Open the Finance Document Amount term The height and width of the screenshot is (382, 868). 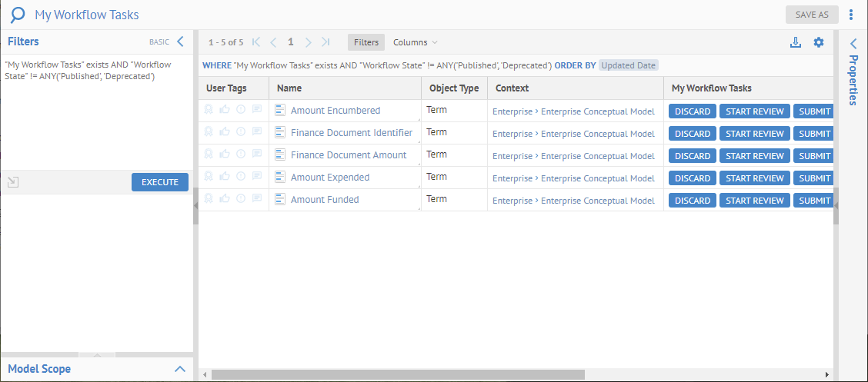click(348, 154)
